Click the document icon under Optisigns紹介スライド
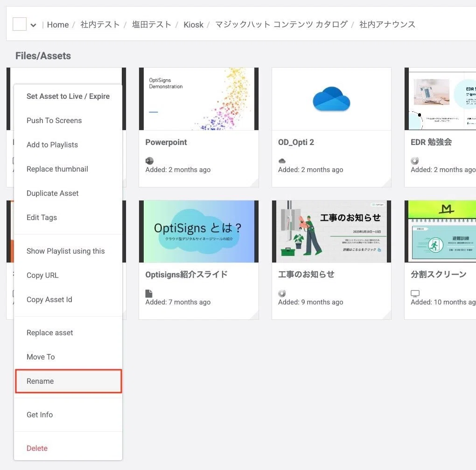The width and height of the screenshot is (476, 470). [x=149, y=293]
